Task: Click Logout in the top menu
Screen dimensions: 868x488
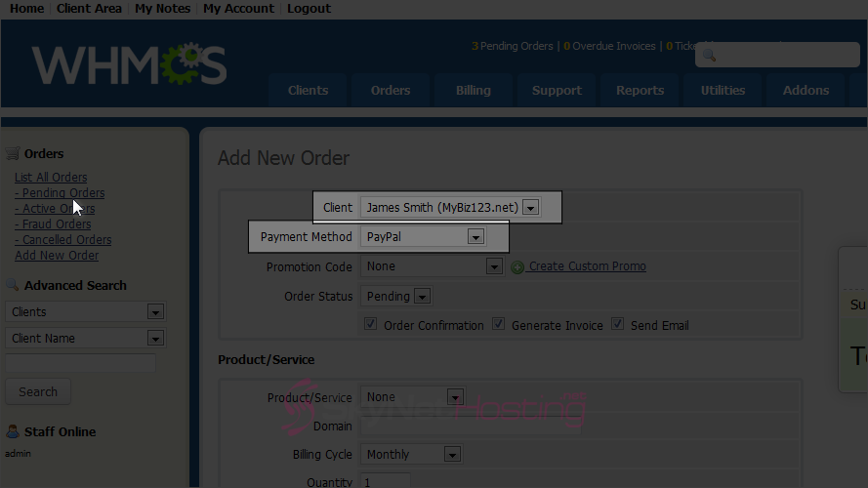Action: click(x=309, y=9)
